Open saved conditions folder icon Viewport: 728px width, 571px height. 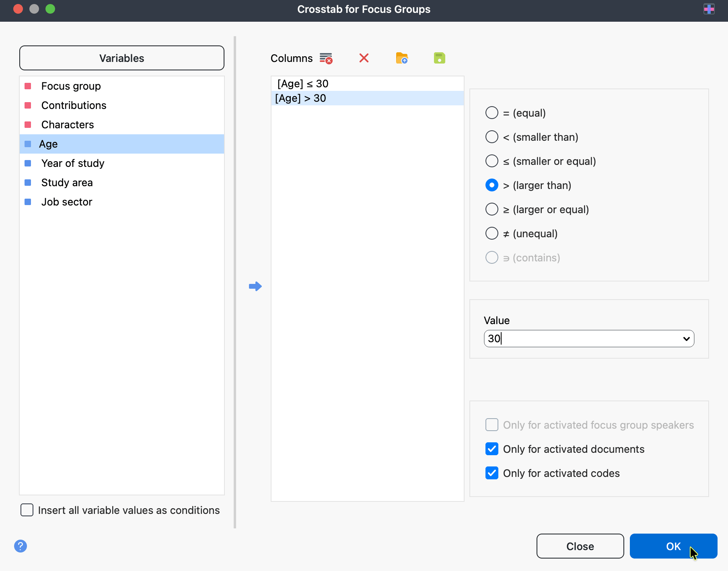(x=402, y=58)
